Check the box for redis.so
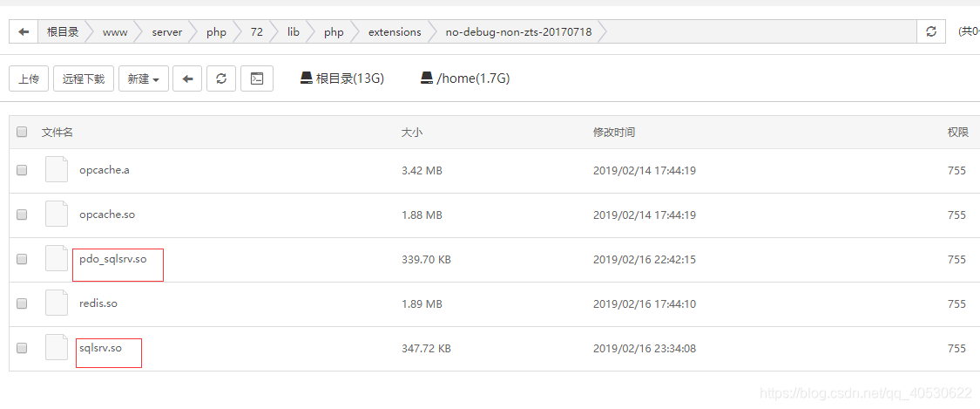This screenshot has width=980, height=409. click(x=22, y=304)
